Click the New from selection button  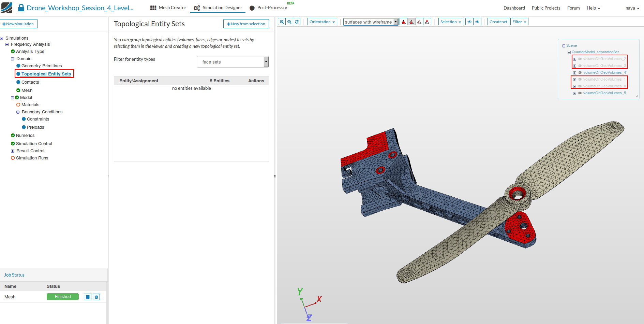pyautogui.click(x=246, y=24)
